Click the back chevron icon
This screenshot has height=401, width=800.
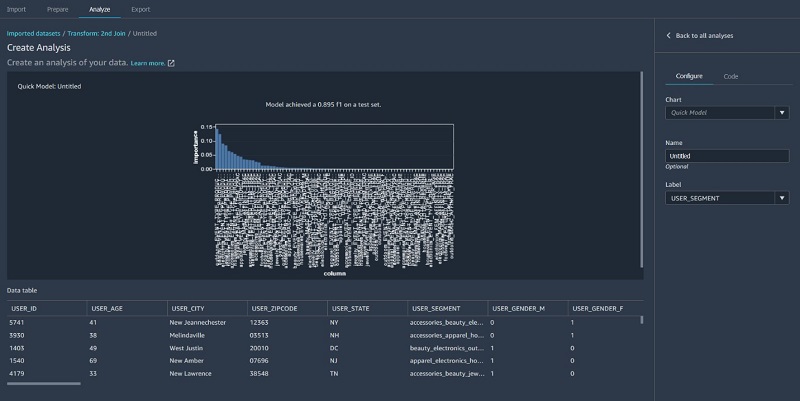point(668,36)
